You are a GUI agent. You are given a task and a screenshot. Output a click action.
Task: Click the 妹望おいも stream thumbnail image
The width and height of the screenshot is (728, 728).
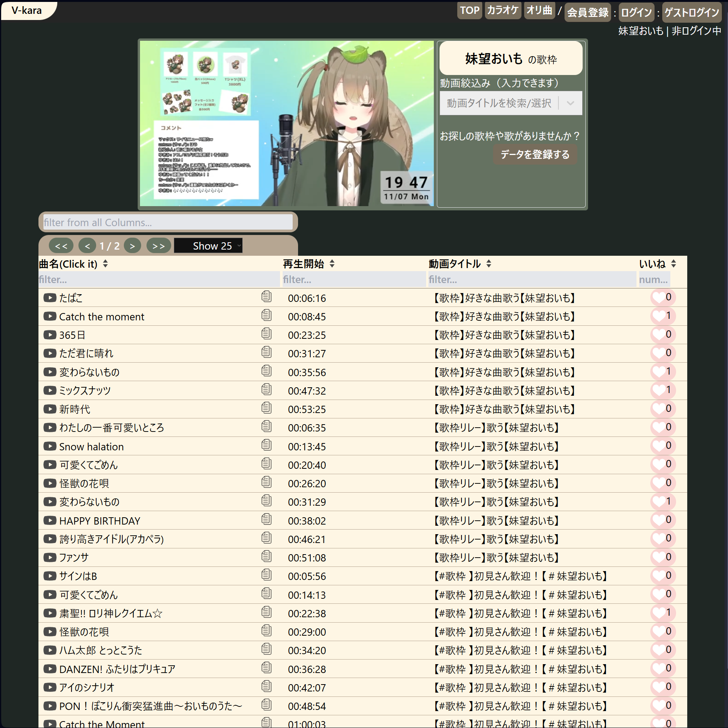(x=287, y=123)
